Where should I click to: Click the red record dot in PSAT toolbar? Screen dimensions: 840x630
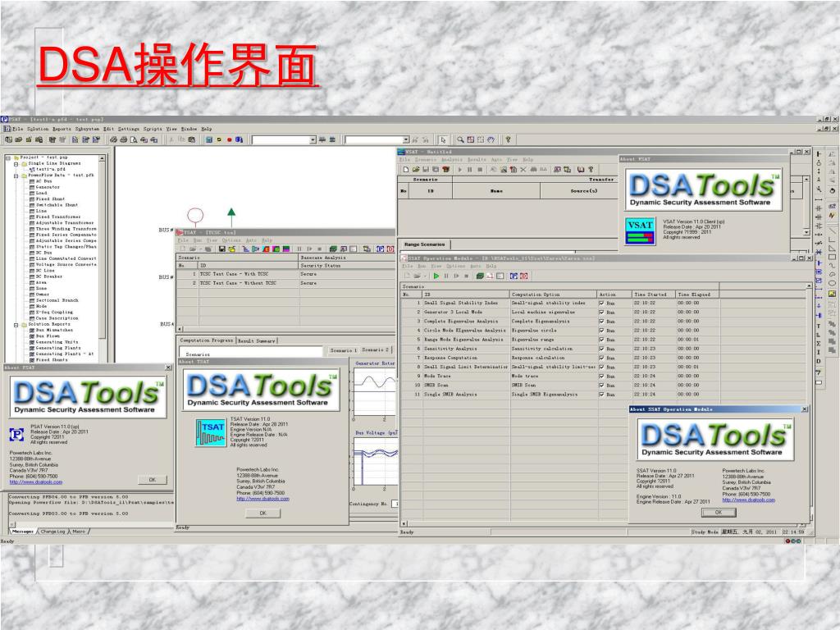pos(230,139)
